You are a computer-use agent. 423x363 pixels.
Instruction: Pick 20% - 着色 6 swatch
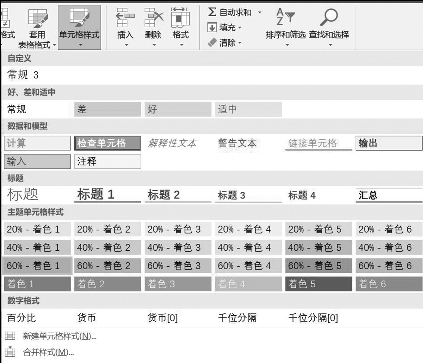coord(389,229)
